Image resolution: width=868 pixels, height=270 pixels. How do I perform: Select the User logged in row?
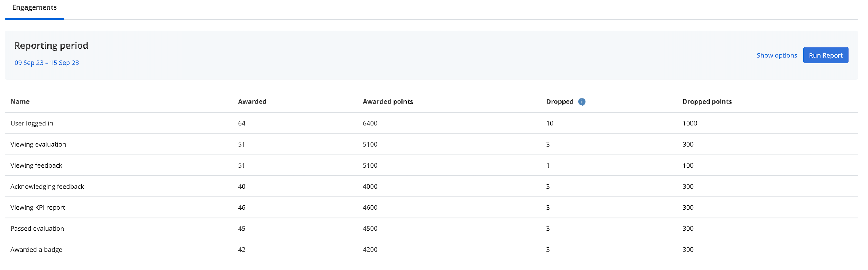point(32,123)
